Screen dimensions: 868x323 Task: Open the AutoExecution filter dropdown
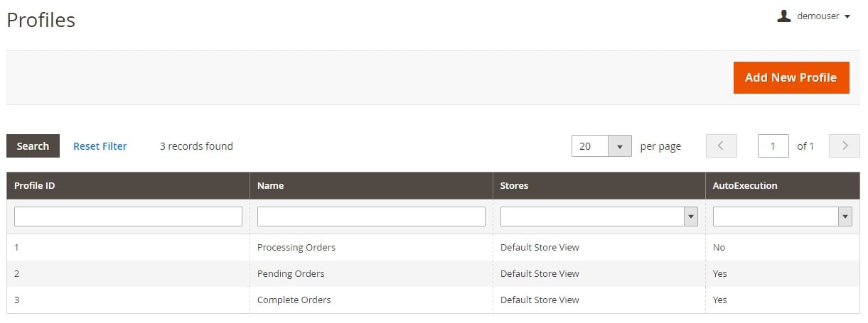click(782, 217)
